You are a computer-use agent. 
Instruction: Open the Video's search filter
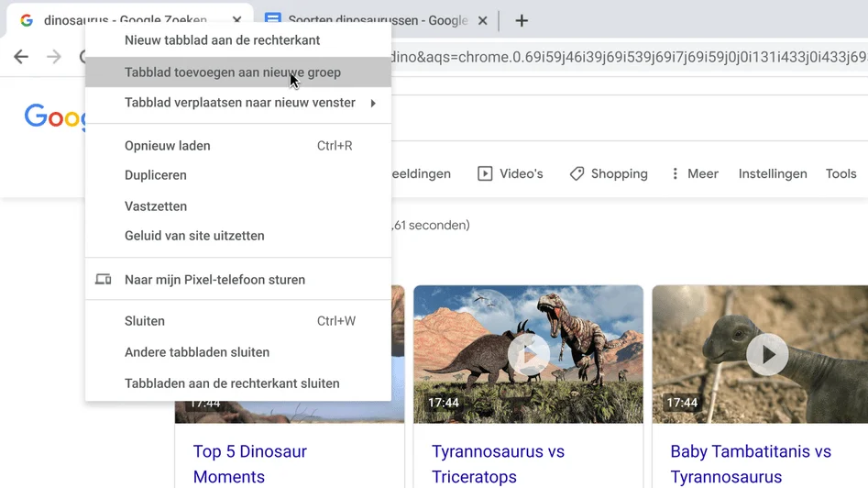(510, 174)
